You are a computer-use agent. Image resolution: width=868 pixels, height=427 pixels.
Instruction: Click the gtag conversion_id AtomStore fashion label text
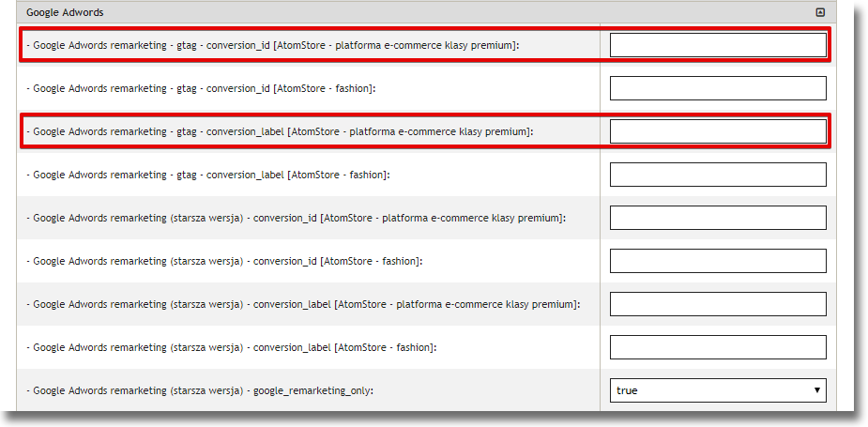coord(201,88)
